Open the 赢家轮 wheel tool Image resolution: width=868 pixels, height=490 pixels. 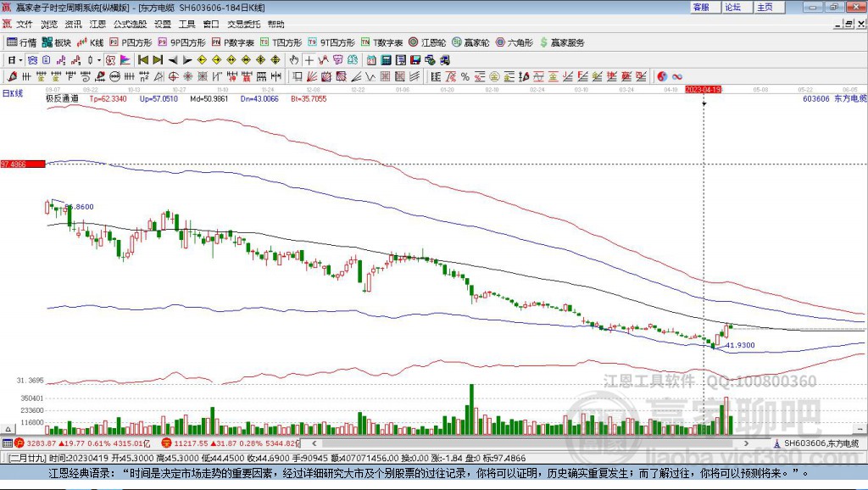coord(470,42)
